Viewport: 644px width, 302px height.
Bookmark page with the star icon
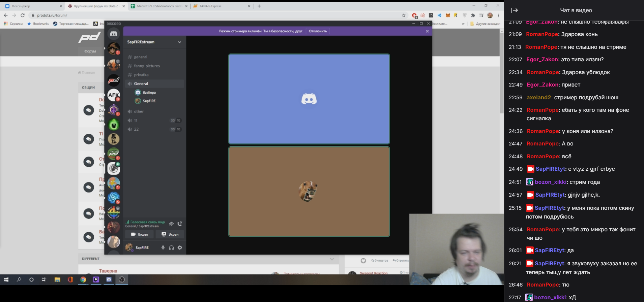404,15
